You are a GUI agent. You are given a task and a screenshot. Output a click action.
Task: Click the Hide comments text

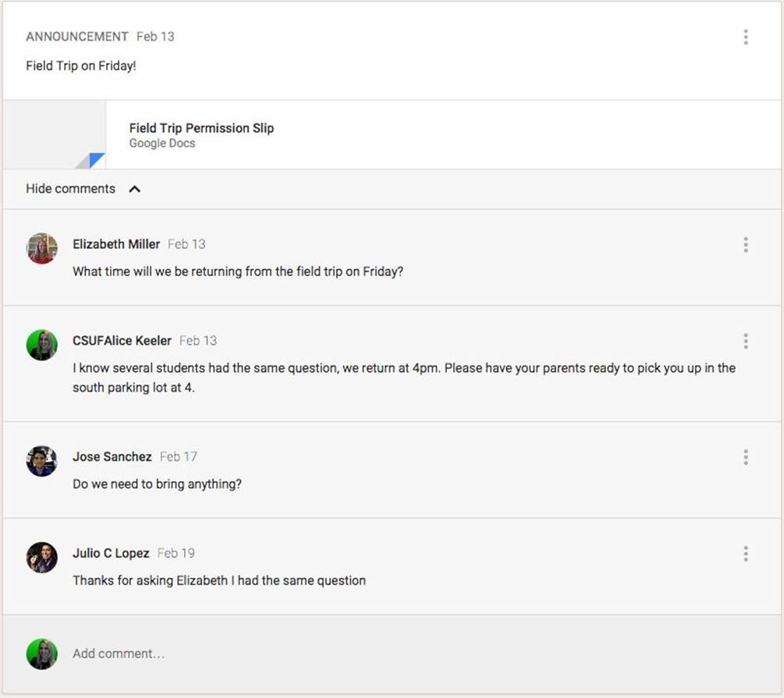coord(70,189)
